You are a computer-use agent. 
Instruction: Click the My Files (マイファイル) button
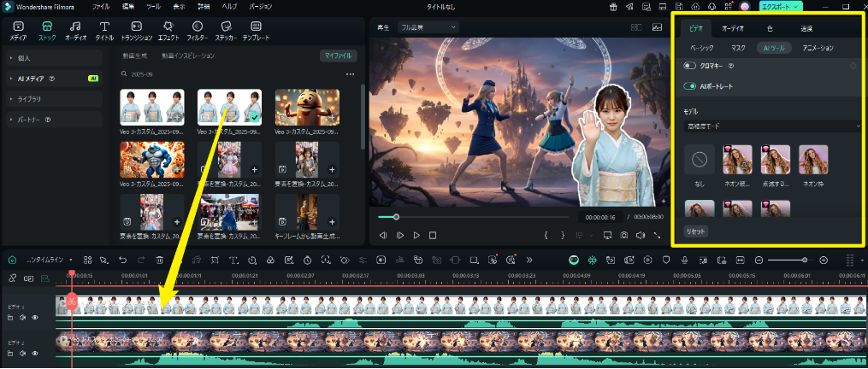[x=339, y=56]
